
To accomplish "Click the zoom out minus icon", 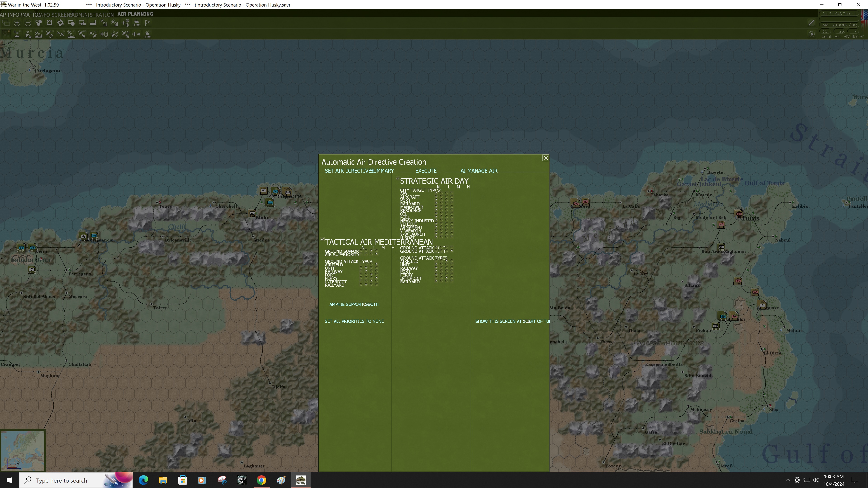I will coord(28,23).
